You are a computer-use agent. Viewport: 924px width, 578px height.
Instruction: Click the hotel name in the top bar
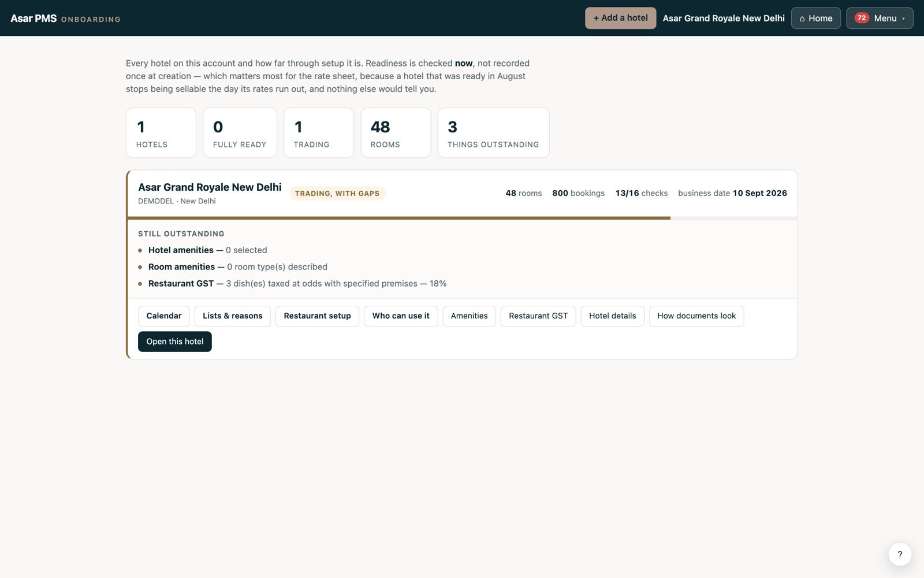click(x=724, y=18)
